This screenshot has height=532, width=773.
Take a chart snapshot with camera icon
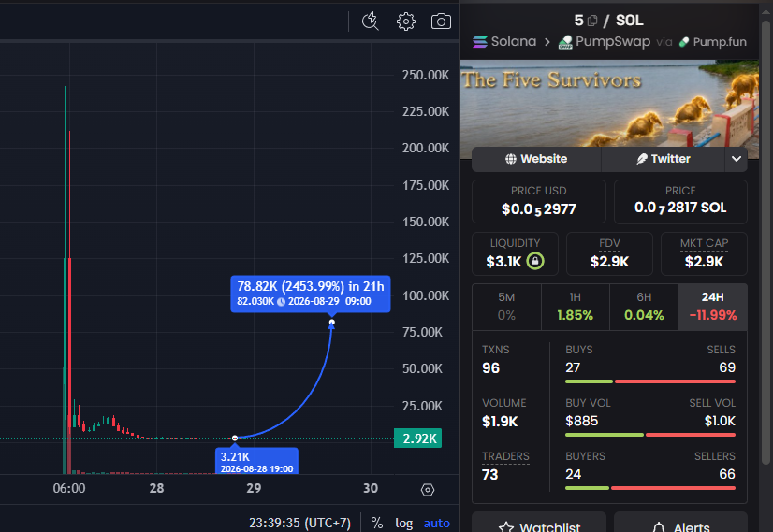tap(441, 22)
